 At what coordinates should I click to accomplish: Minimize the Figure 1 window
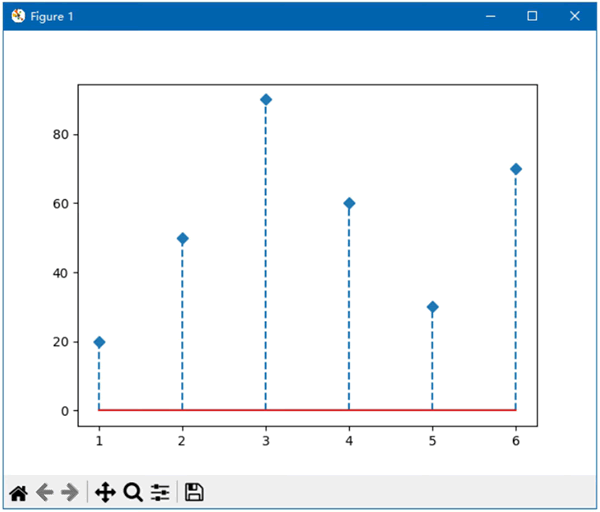click(x=491, y=16)
